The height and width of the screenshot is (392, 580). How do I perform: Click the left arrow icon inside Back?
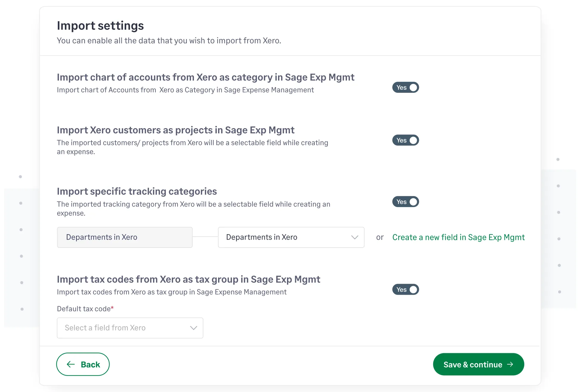coord(70,364)
